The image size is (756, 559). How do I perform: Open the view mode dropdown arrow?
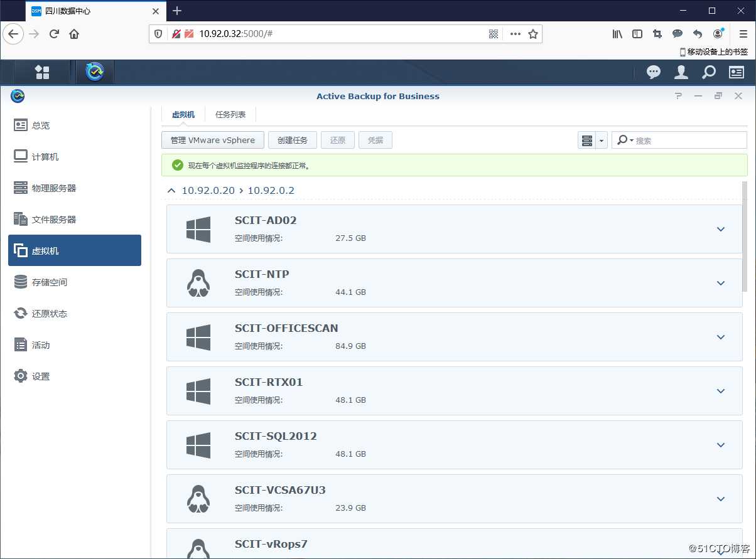point(602,141)
